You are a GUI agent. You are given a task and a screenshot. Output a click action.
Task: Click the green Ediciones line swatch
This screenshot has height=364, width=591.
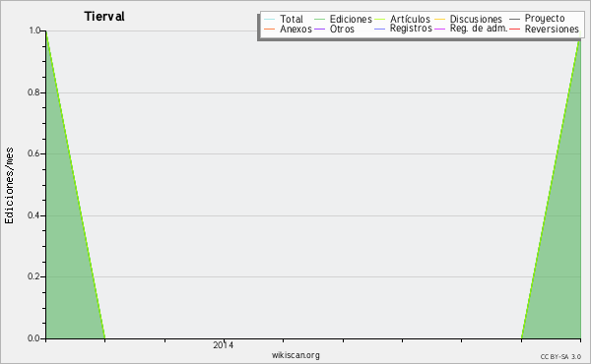coord(319,20)
